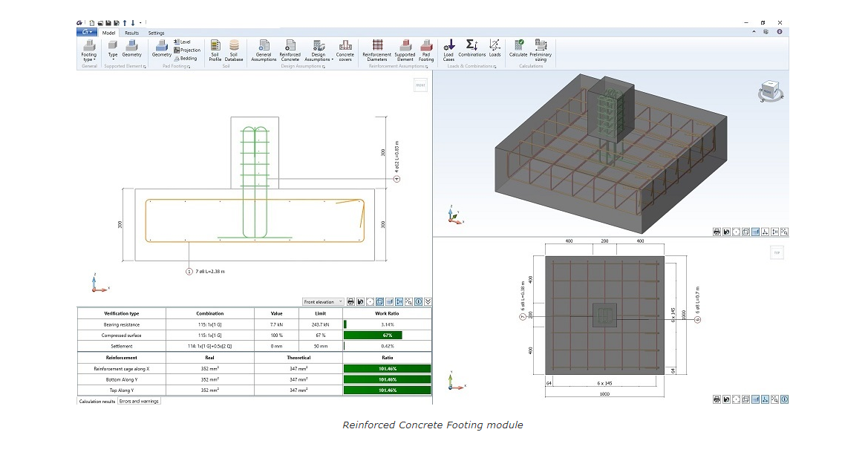Open the Soil Database
868x458 pixels.
[x=233, y=50]
